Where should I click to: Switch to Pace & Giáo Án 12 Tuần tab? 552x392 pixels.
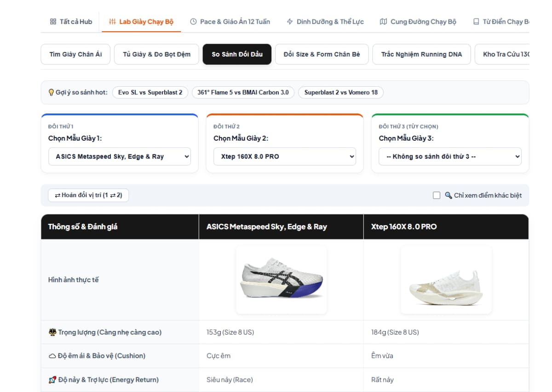tap(230, 22)
